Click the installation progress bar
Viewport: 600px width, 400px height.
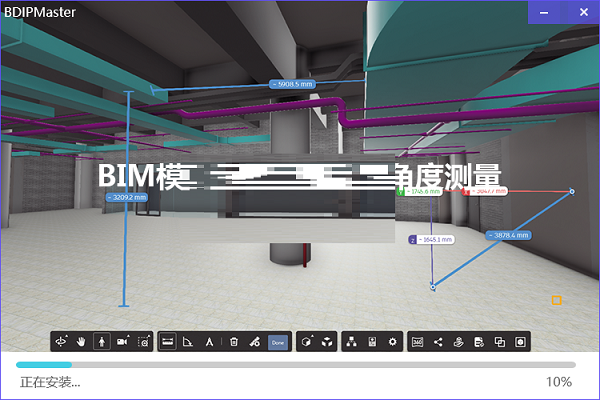click(296, 365)
